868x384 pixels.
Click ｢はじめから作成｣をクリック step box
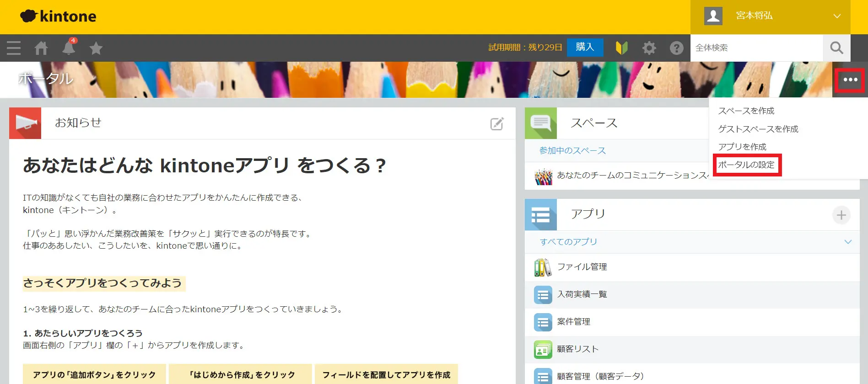(241, 374)
